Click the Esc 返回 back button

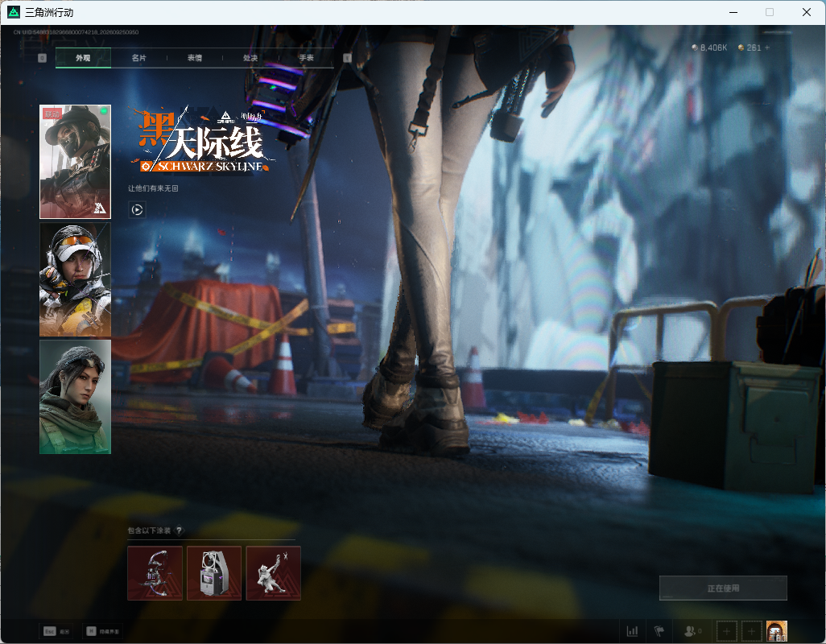pyautogui.click(x=57, y=631)
